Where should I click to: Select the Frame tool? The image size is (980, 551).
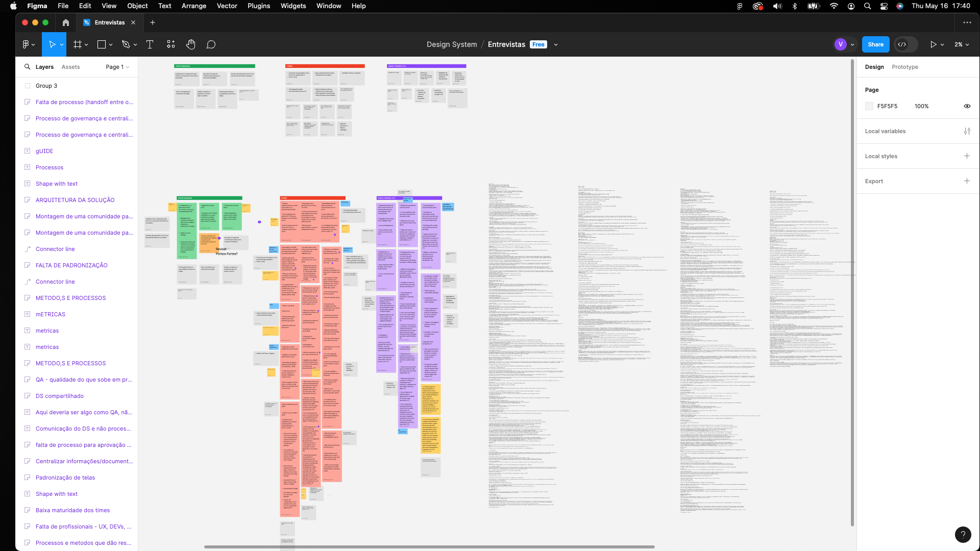[78, 45]
